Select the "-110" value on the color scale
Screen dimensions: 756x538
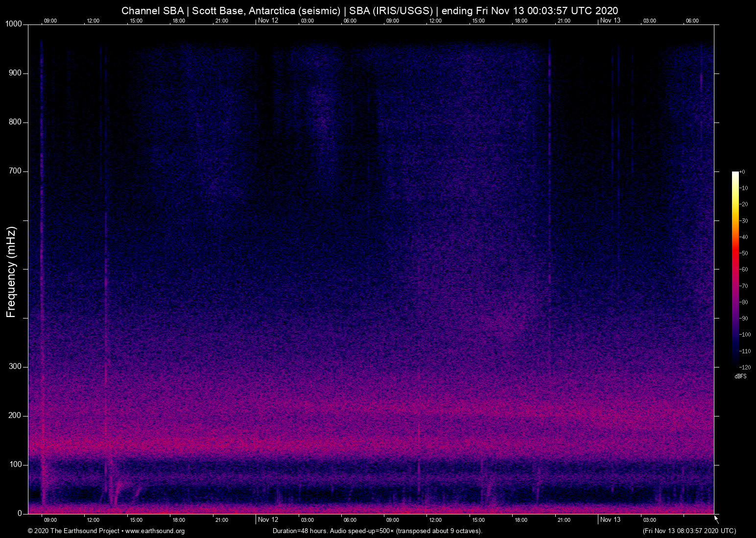[745, 351]
